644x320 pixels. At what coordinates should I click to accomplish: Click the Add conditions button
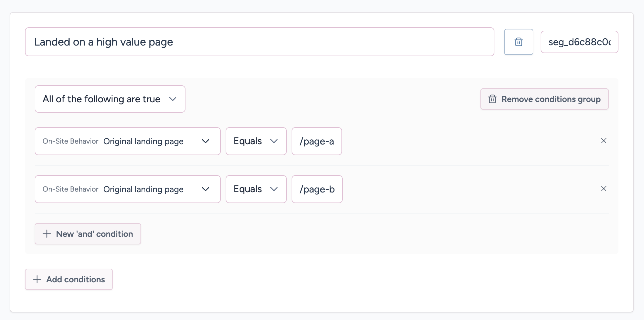(x=69, y=279)
